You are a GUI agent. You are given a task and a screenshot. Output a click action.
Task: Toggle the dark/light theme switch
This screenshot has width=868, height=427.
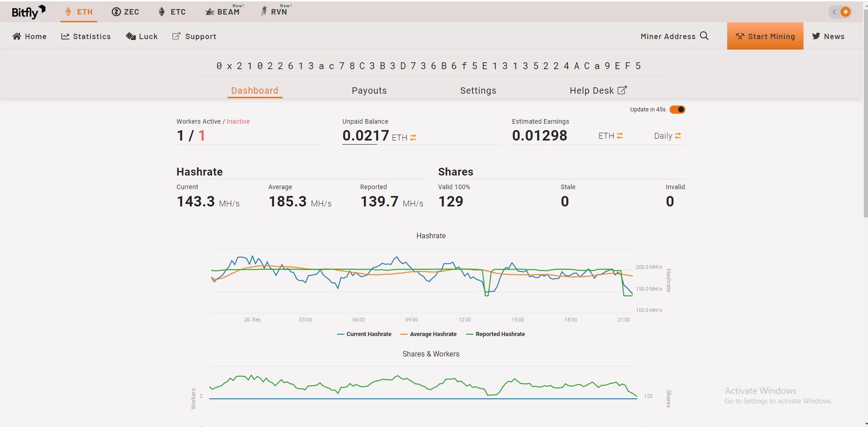click(840, 12)
